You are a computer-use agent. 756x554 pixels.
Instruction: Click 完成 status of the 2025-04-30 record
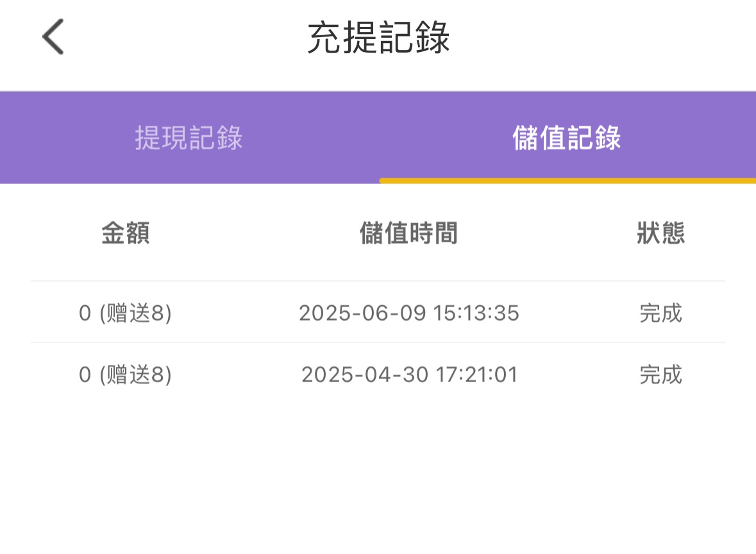click(660, 374)
